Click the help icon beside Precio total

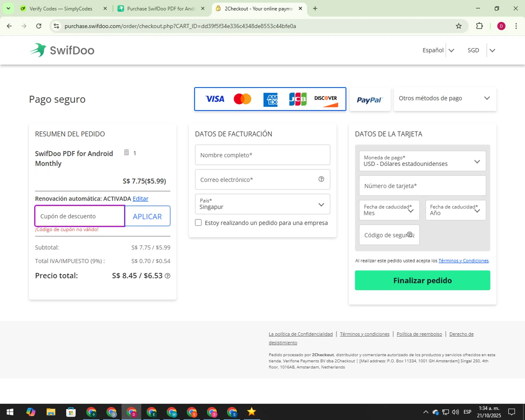pos(168,276)
